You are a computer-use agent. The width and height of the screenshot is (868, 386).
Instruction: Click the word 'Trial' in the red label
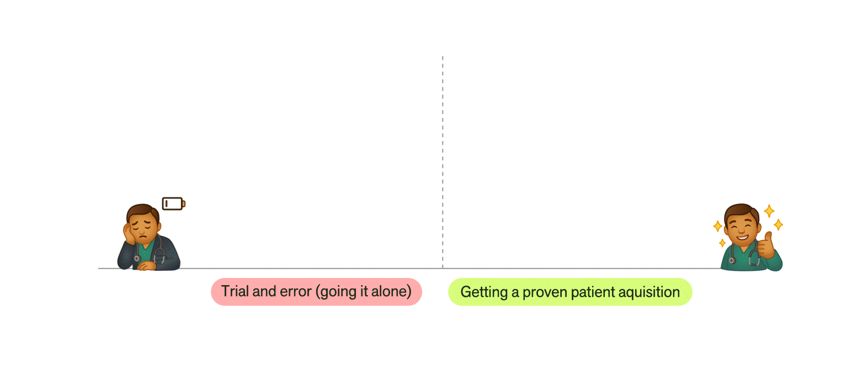[235, 291]
